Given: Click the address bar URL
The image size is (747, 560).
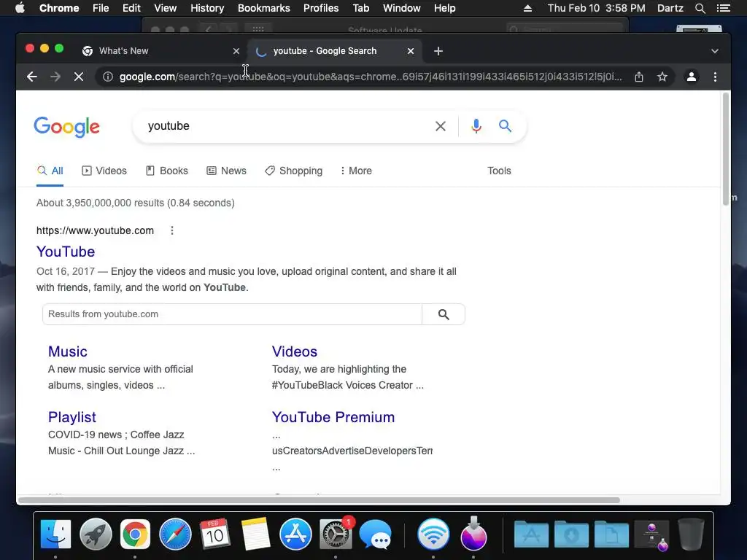Looking at the screenshot, I should pos(371,77).
